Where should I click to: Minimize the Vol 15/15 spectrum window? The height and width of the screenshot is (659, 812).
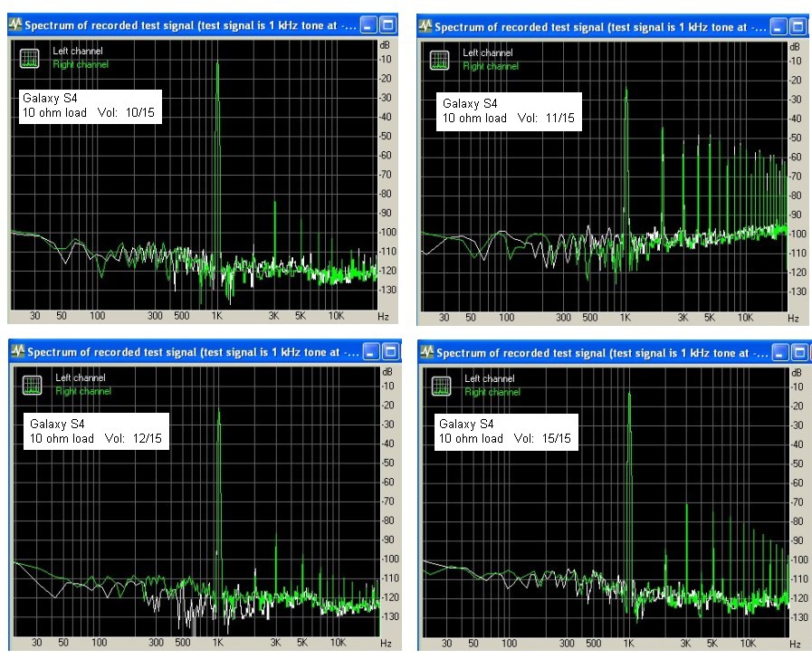coord(779,352)
